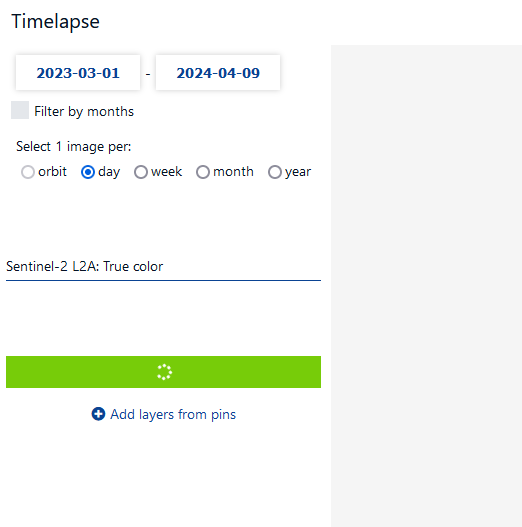This screenshot has width=522, height=527.
Task: Click the week text label
Action: coord(166,172)
